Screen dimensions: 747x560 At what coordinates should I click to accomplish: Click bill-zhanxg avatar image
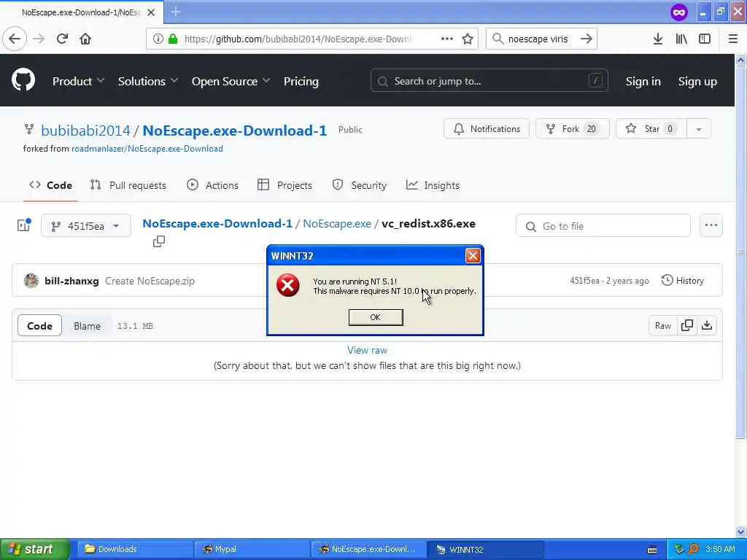tap(31, 281)
